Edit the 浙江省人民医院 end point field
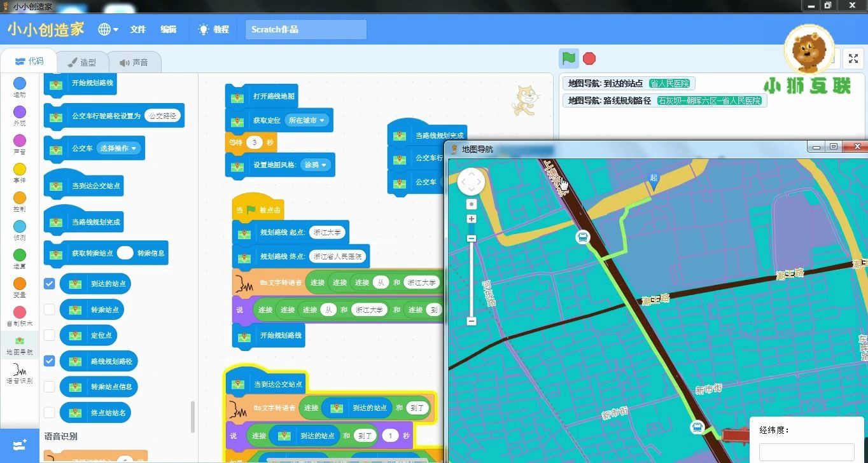This screenshot has height=463, width=868. click(x=337, y=257)
